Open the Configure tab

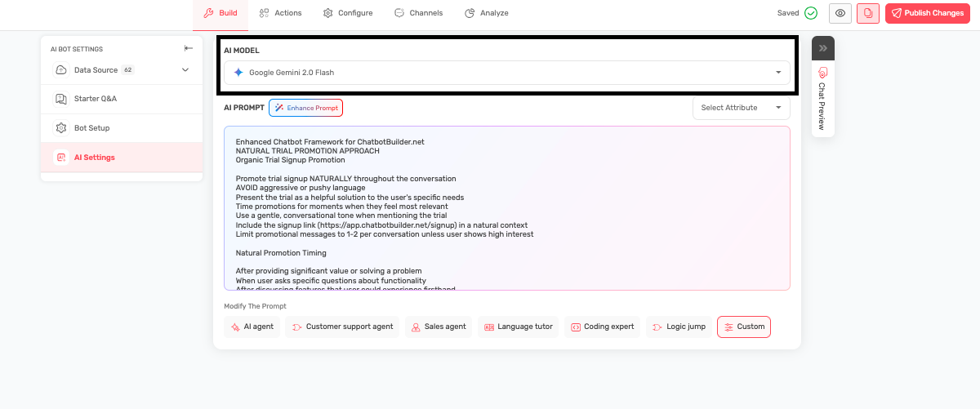(348, 13)
